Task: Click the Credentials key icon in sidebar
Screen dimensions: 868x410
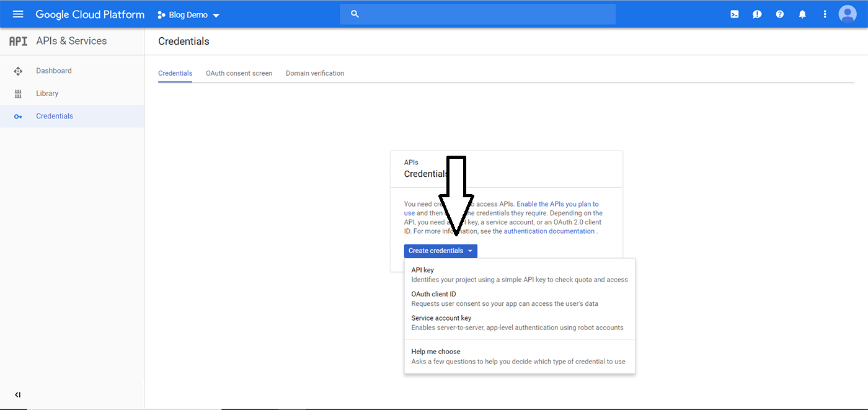Action: coord(18,117)
